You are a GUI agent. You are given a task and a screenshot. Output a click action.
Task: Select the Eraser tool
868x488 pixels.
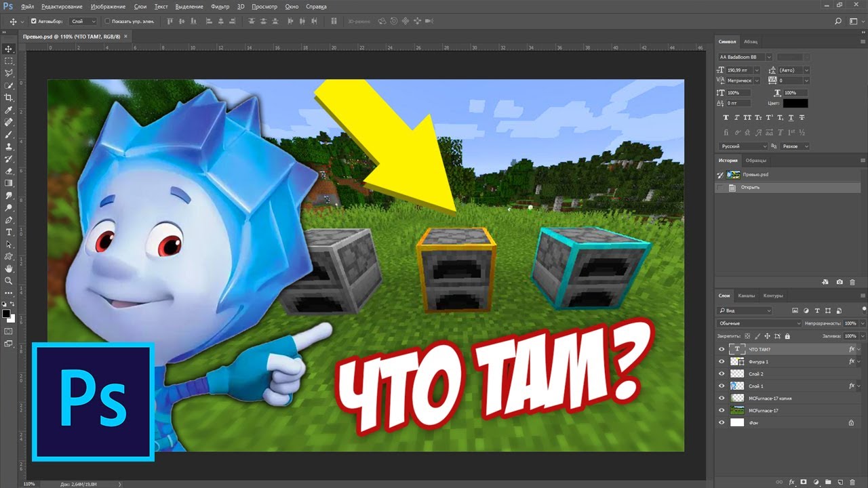[x=9, y=171]
